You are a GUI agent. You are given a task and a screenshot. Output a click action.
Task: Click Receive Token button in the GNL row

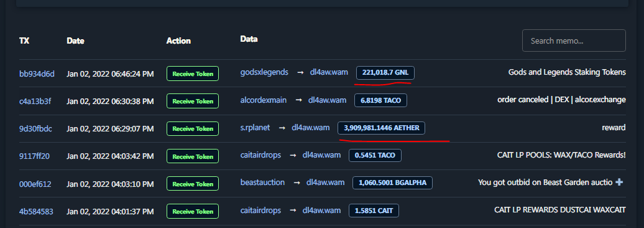[x=193, y=74]
